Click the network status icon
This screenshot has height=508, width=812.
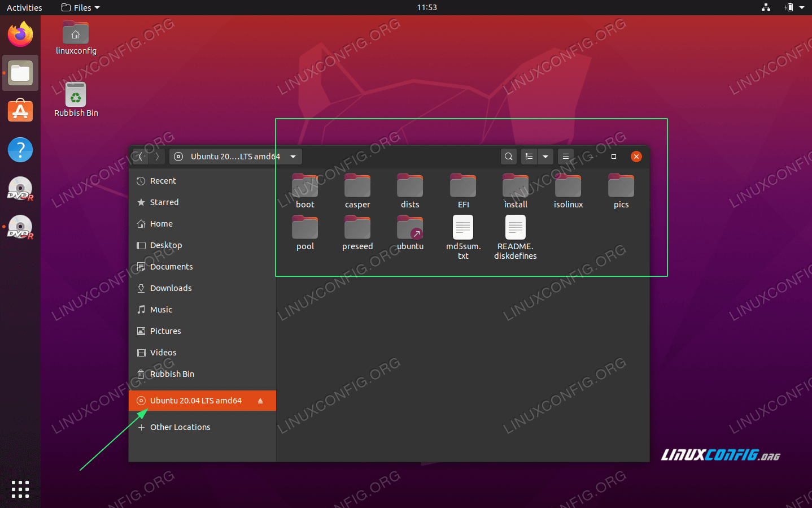(x=766, y=7)
